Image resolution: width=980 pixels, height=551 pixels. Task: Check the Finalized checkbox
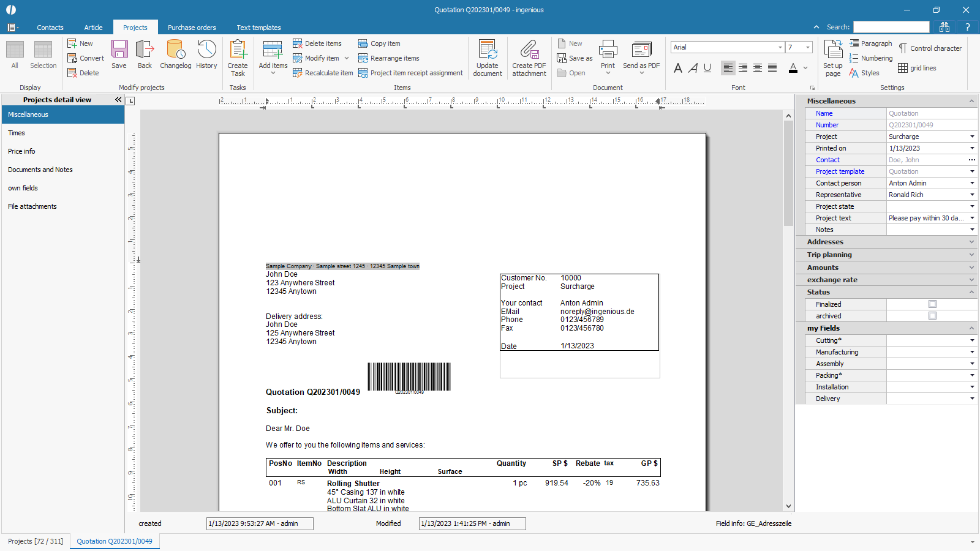(x=932, y=304)
